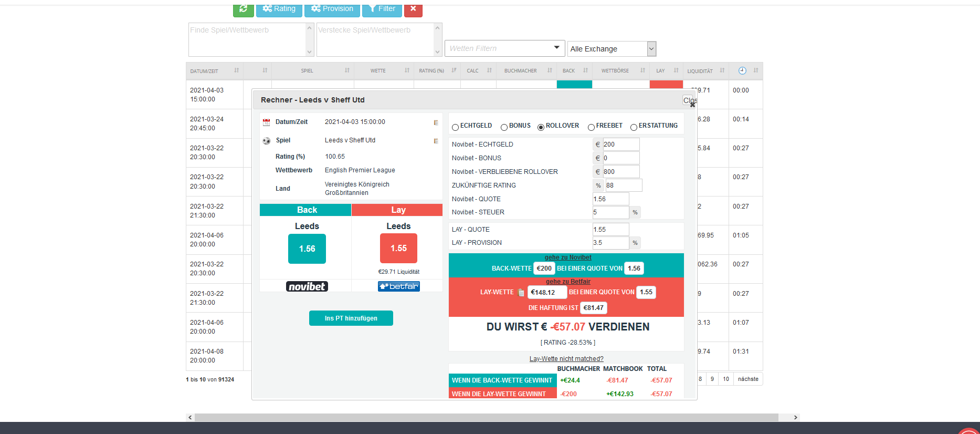Click in the Verstecke Spiel/Wettbewerb field
980x434 pixels.
pyautogui.click(x=379, y=39)
